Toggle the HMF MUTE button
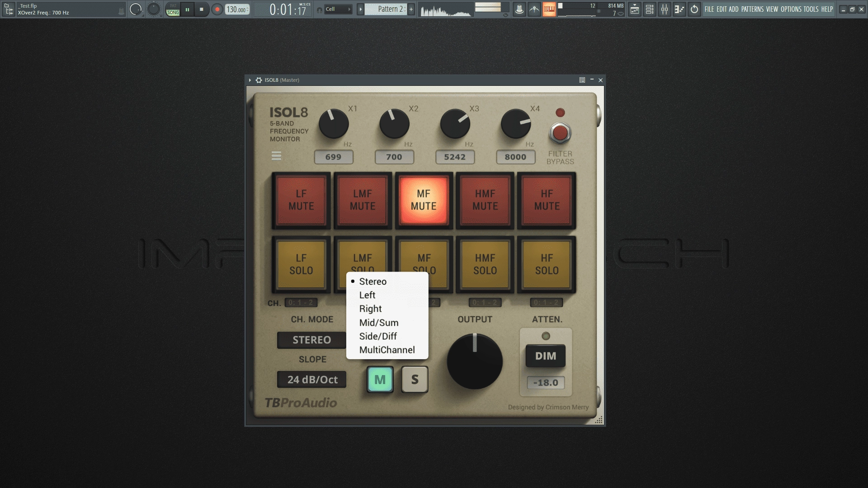This screenshot has width=868, height=488. (x=485, y=200)
